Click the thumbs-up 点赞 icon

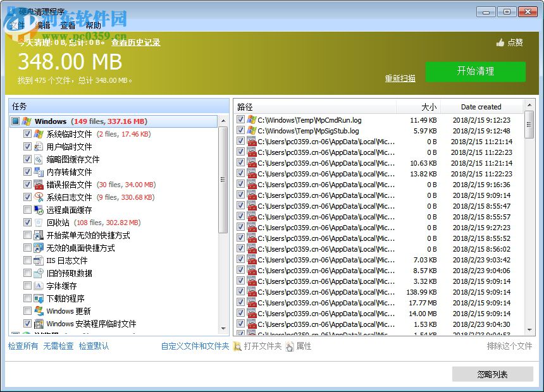coord(499,42)
